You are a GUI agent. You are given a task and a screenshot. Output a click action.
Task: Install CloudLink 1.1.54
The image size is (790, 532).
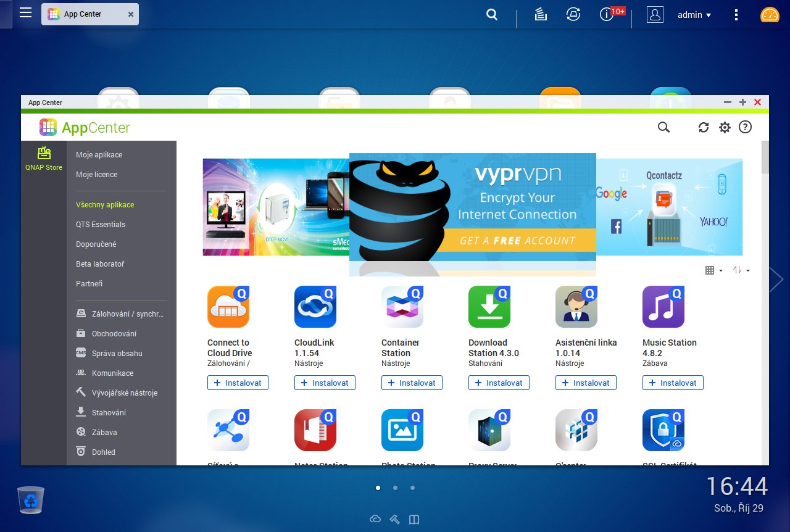[x=325, y=383]
